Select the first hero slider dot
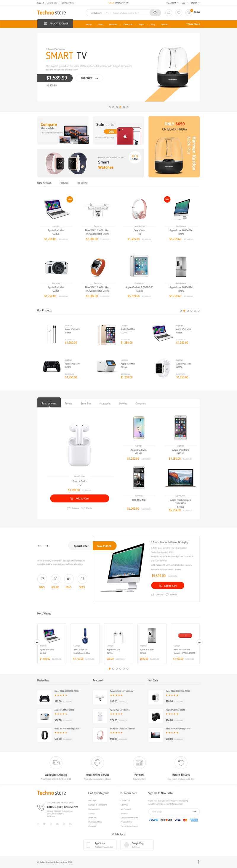237x868 pixels. click(110, 107)
